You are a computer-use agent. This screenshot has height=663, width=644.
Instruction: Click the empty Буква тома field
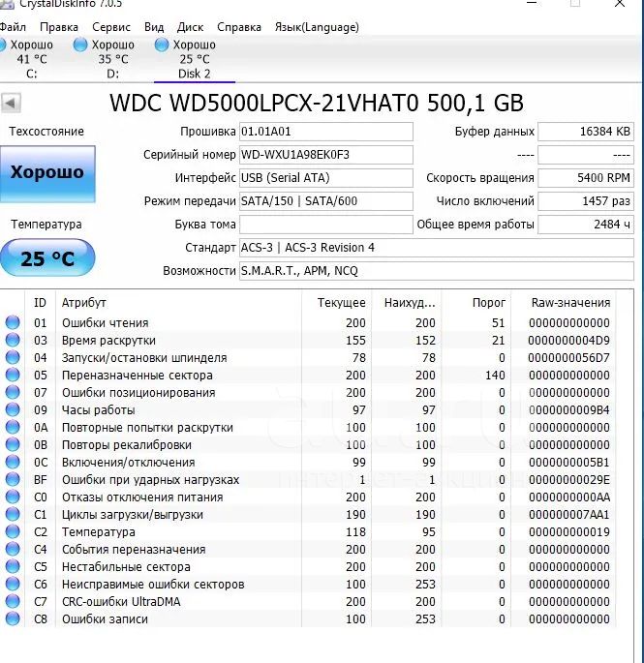[326, 225]
